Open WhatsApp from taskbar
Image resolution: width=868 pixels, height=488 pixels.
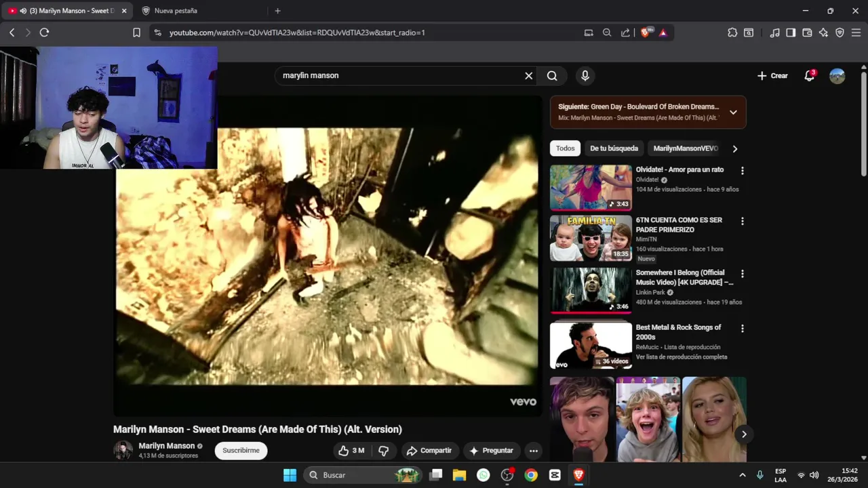click(483, 475)
